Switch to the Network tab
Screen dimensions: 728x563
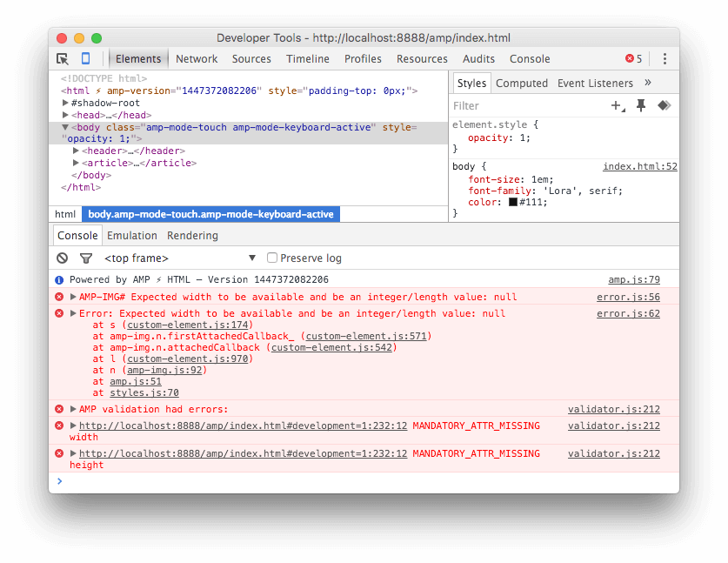click(197, 59)
